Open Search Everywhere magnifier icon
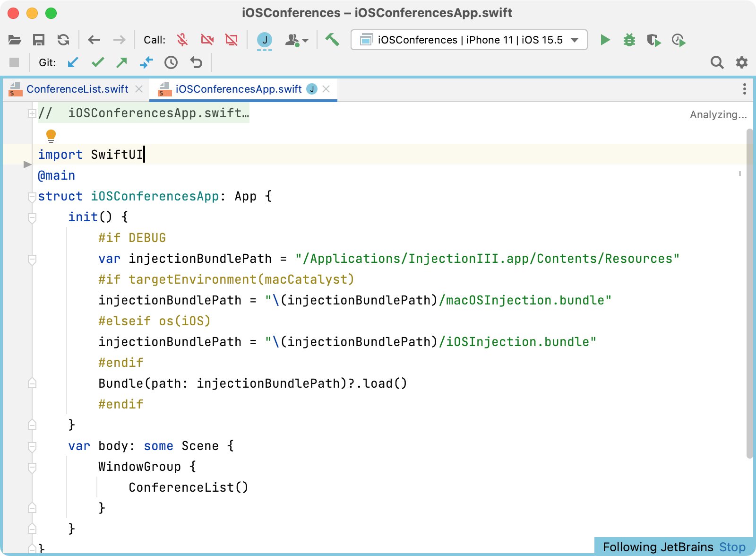The height and width of the screenshot is (556, 756). (717, 62)
